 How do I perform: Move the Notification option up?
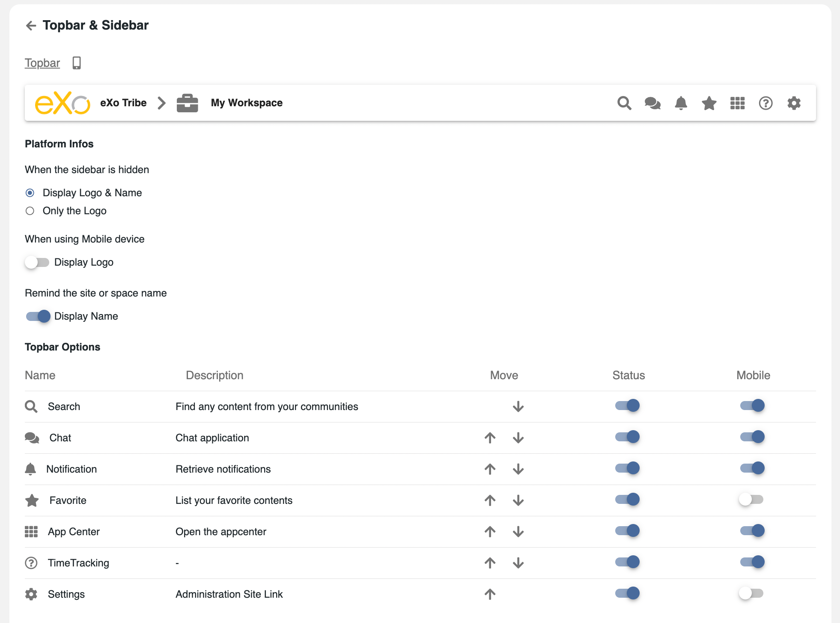click(490, 469)
